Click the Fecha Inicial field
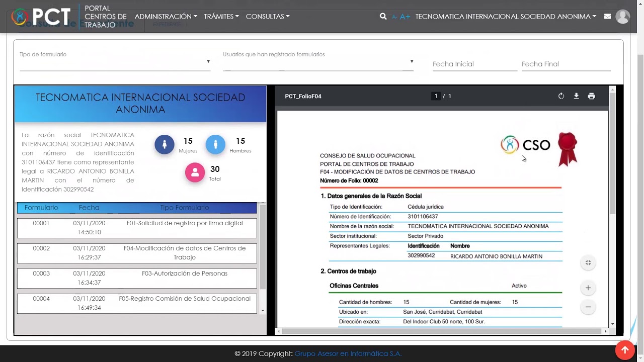 point(475,64)
